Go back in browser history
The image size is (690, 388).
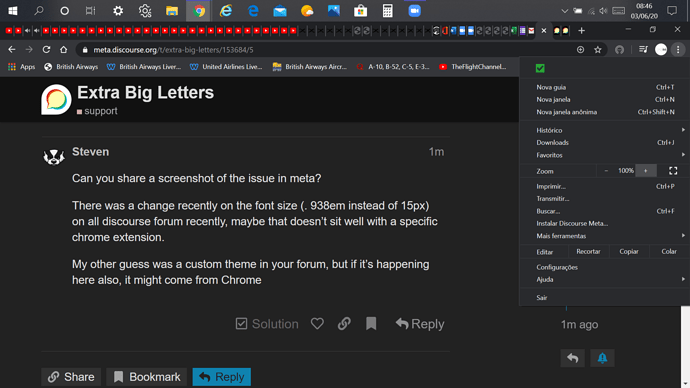[x=12, y=50]
